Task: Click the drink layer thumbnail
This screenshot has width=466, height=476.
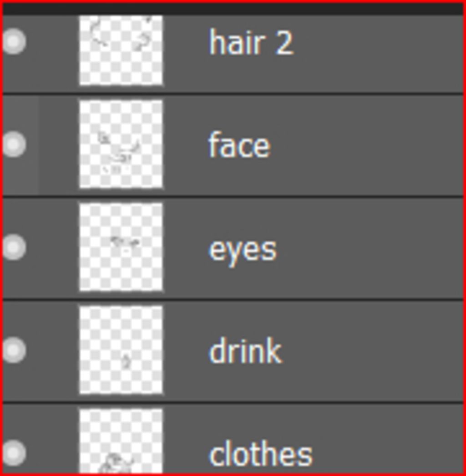Action: [121, 350]
